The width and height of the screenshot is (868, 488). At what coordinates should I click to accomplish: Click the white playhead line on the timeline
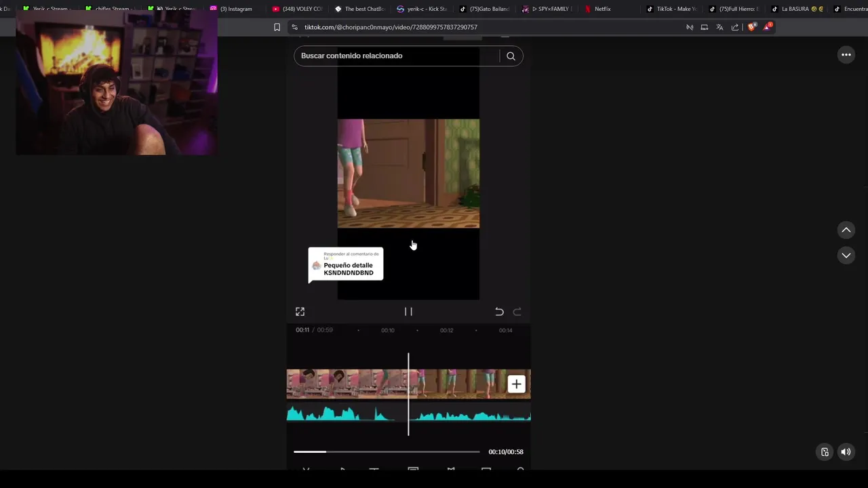click(x=408, y=394)
